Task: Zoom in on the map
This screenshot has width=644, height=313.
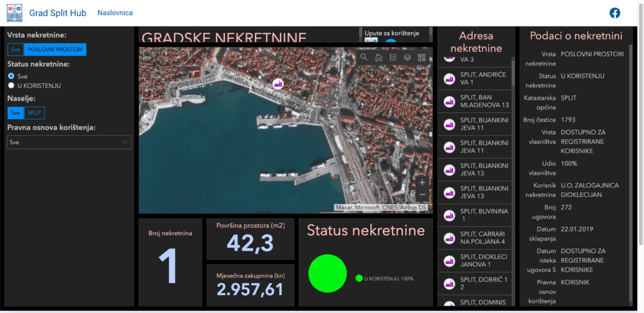Action: pyautogui.click(x=422, y=182)
